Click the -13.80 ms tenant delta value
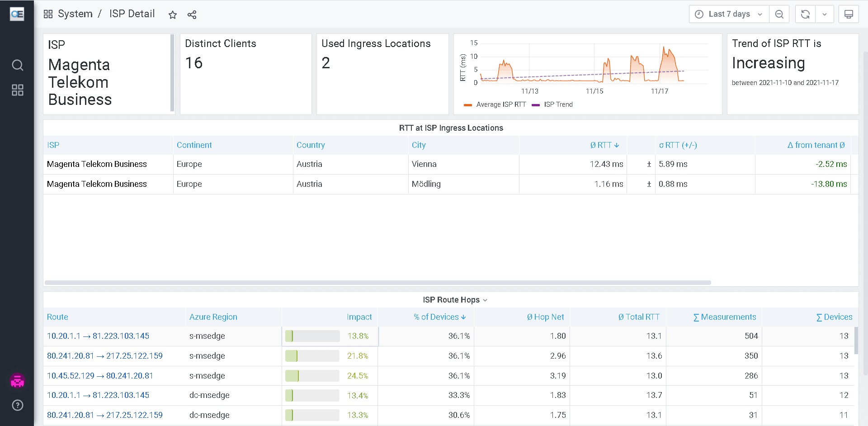 [x=829, y=184]
